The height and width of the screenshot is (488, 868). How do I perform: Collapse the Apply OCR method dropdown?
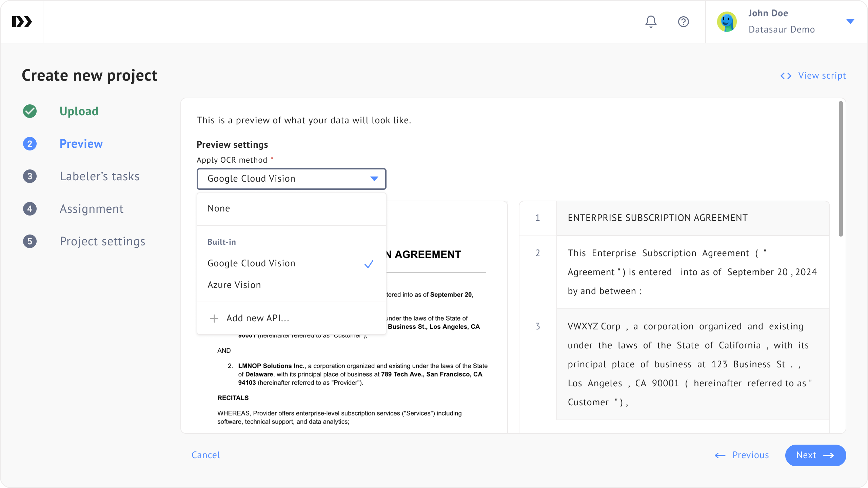click(x=374, y=179)
